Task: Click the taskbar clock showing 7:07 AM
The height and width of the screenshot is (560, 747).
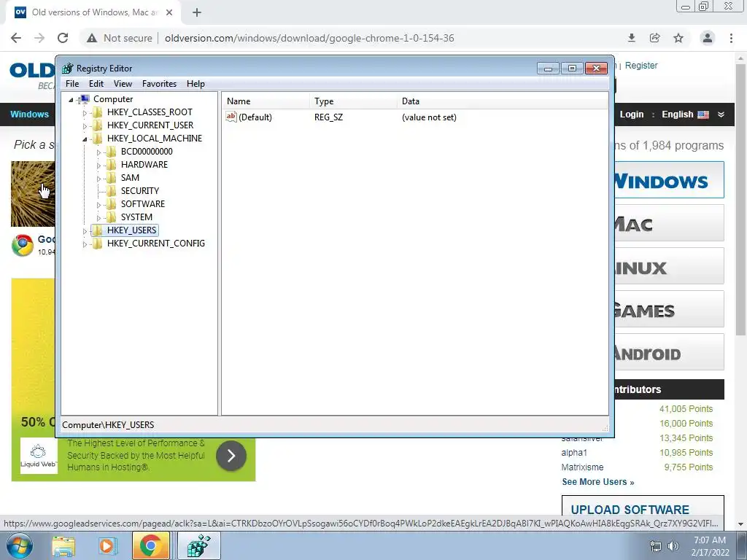Action: [710, 546]
